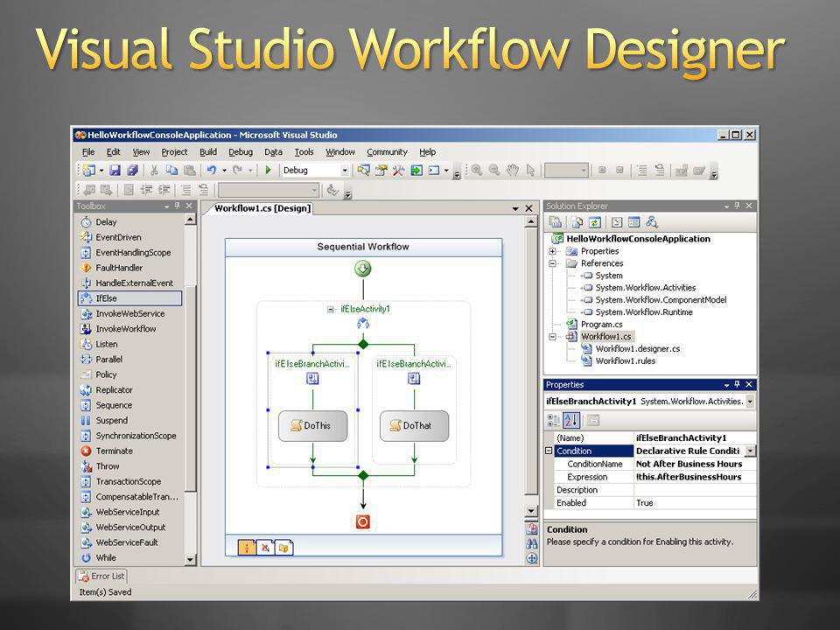Click Refresh in Solution Explorer toolbar
The image size is (840, 630).
point(595,221)
